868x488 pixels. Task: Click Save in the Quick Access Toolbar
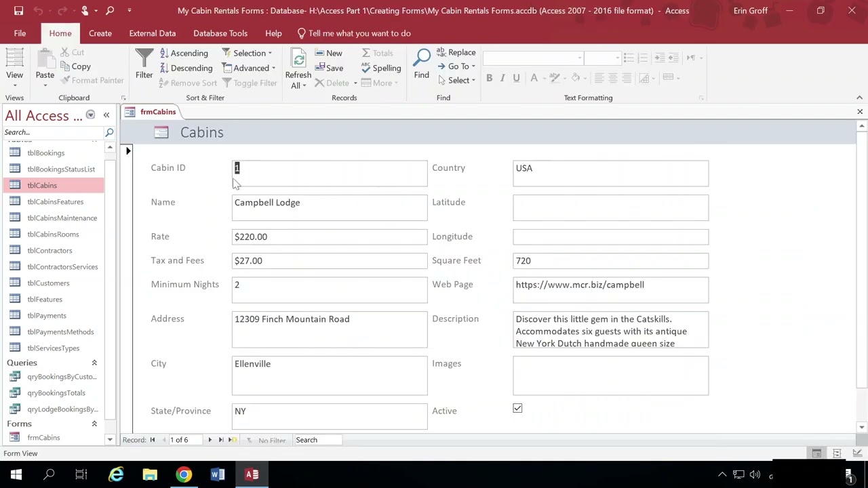point(18,10)
